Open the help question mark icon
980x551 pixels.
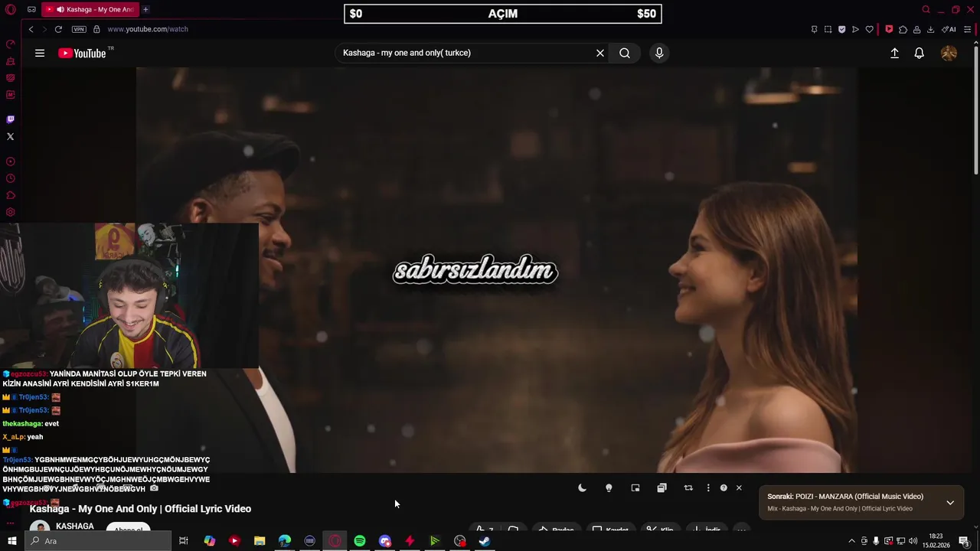tap(724, 487)
